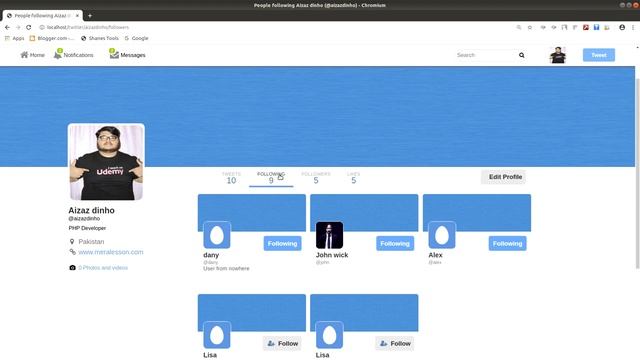Click the 'dany' profile name

click(211, 255)
